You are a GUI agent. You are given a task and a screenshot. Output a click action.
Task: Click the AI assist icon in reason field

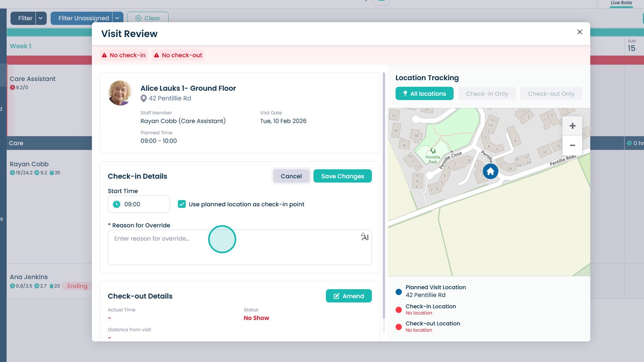tap(365, 237)
